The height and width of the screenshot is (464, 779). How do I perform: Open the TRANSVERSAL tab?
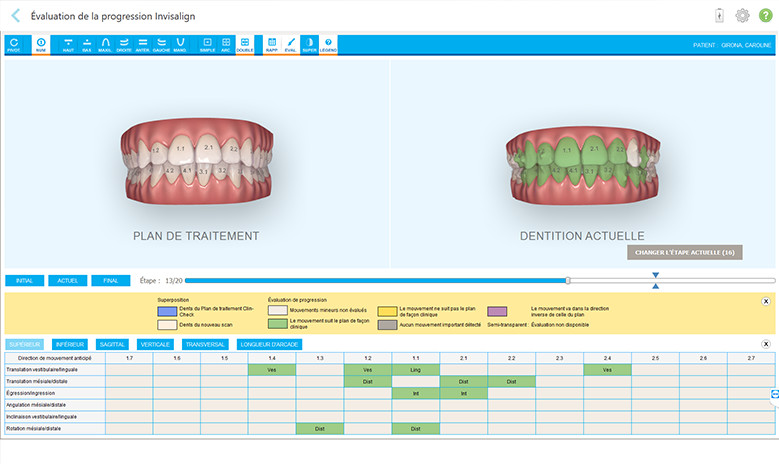click(x=205, y=344)
